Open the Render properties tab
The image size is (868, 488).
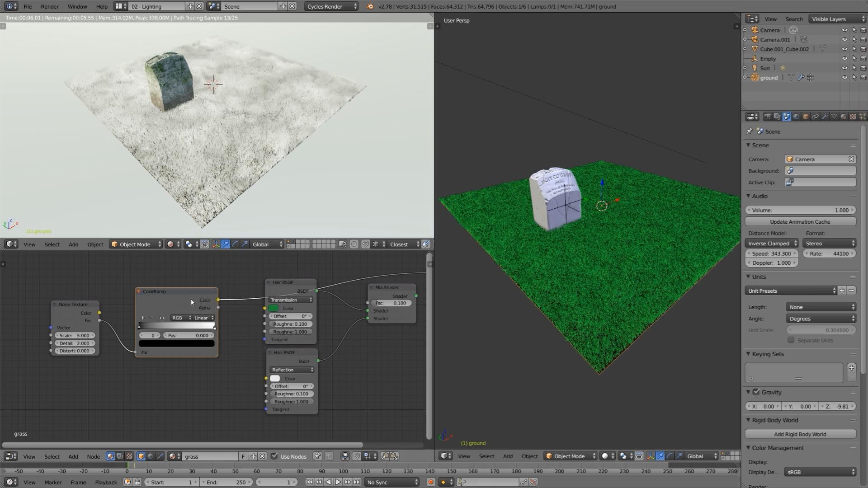pos(768,117)
